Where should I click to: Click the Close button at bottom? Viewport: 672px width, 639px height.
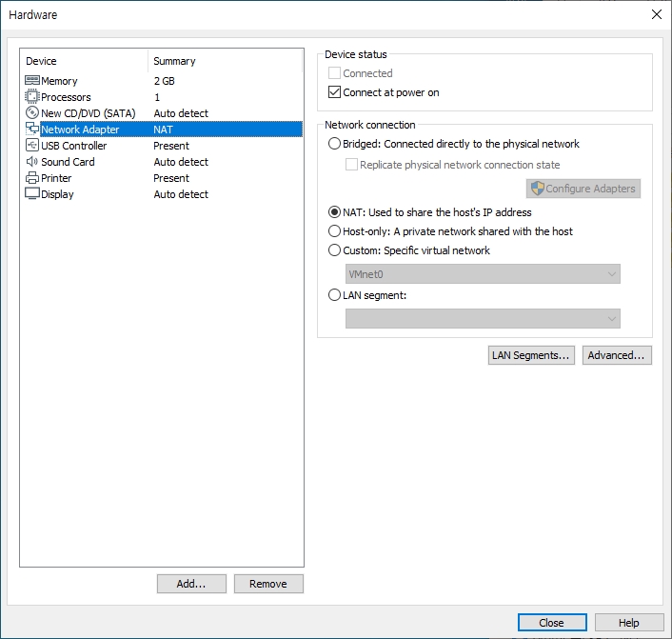[552, 622]
